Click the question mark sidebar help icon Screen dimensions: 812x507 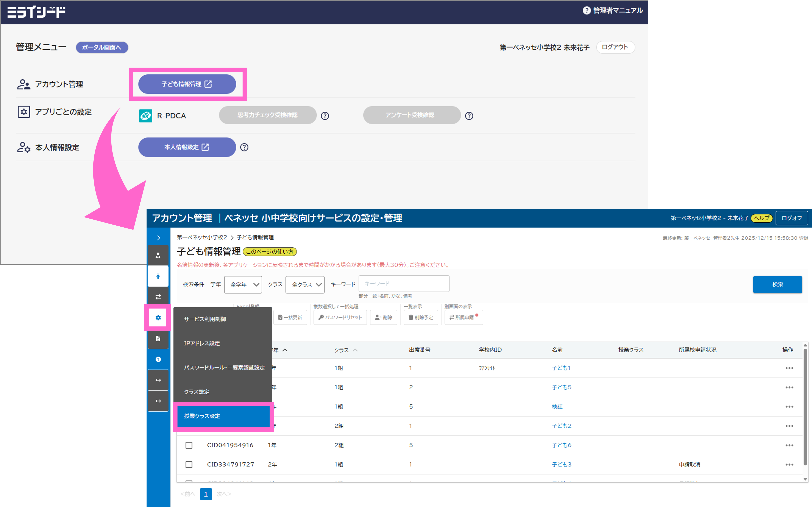158,359
